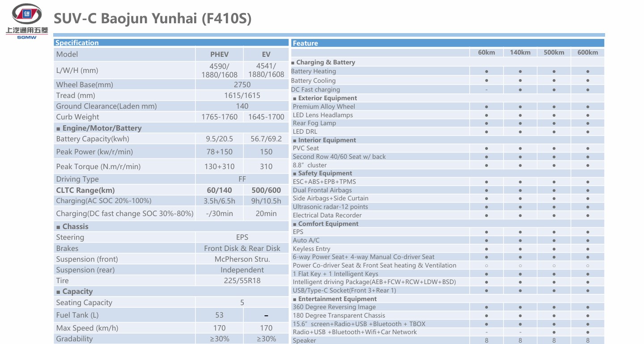Viewport: 644px width, 344px height.
Task: Select the Tire value 225/55R18
Action: (242, 280)
